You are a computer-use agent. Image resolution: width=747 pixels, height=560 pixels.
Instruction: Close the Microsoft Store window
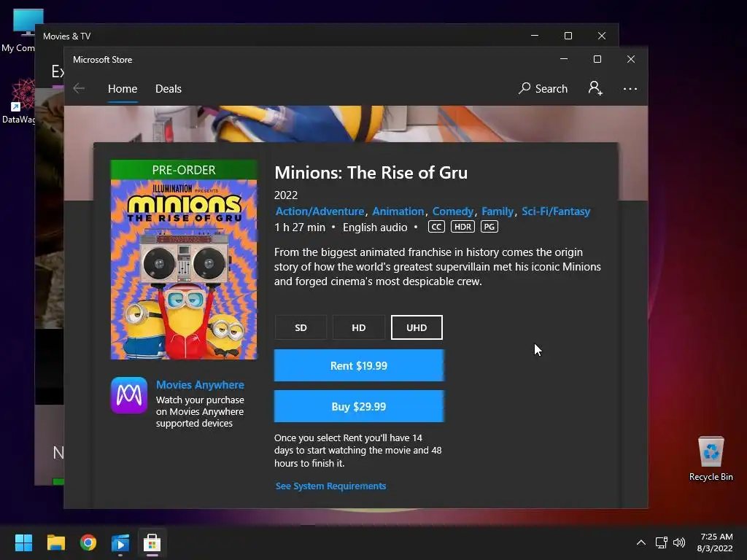[631, 59]
